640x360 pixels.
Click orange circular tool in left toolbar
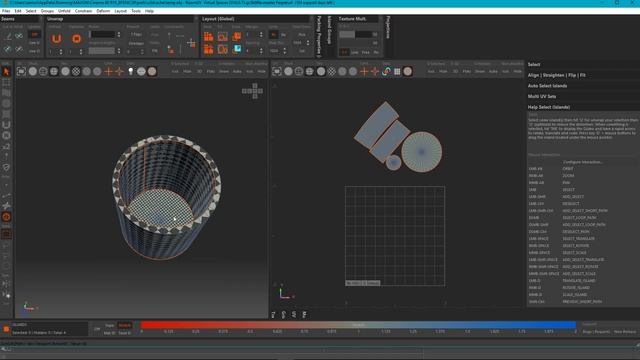pos(6,217)
